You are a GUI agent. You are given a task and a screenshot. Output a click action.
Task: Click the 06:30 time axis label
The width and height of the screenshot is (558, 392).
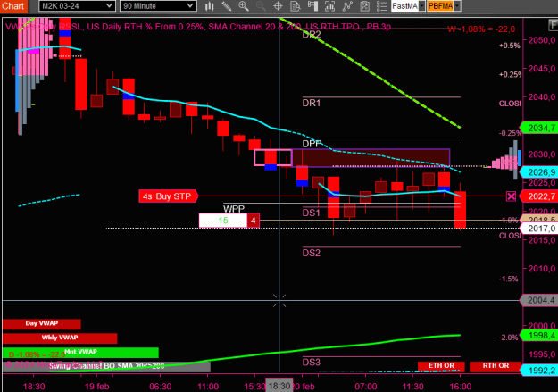tap(160, 387)
